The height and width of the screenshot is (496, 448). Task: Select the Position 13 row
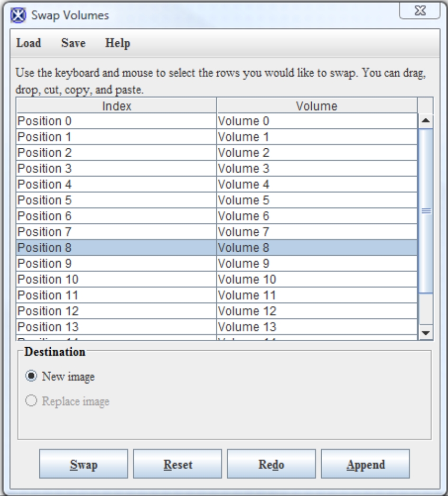pos(116,326)
